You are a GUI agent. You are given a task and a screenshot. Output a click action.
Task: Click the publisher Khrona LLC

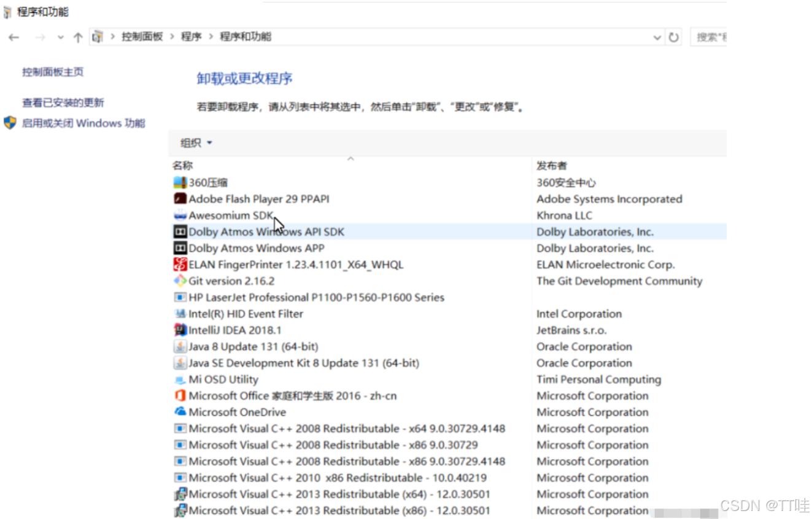click(x=564, y=216)
